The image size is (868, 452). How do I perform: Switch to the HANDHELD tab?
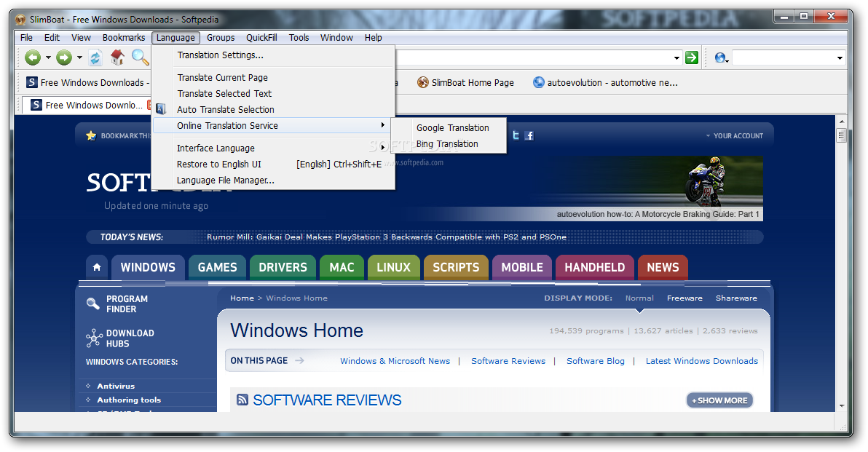pyautogui.click(x=594, y=267)
